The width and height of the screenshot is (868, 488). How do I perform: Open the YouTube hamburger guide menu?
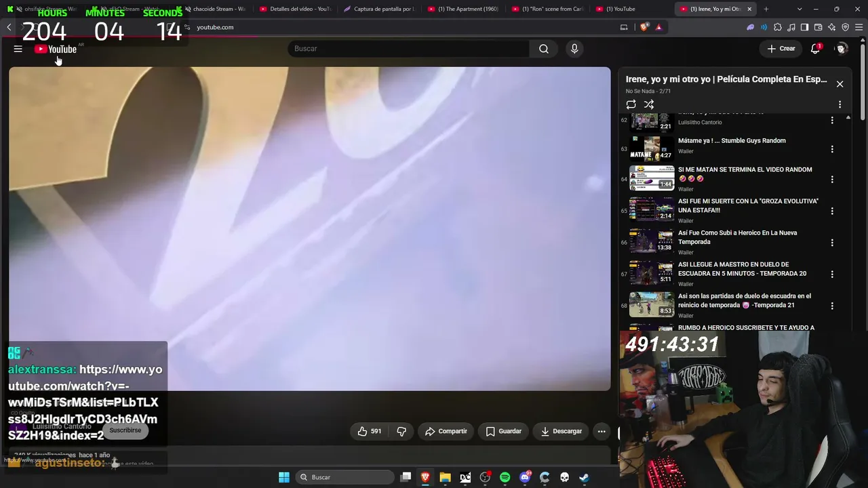pyautogui.click(x=18, y=49)
